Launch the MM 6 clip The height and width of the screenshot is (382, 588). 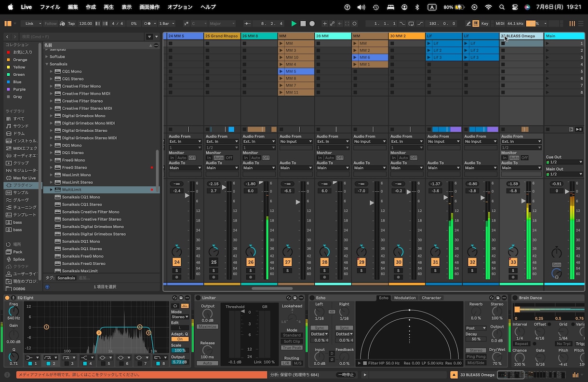[355, 57]
